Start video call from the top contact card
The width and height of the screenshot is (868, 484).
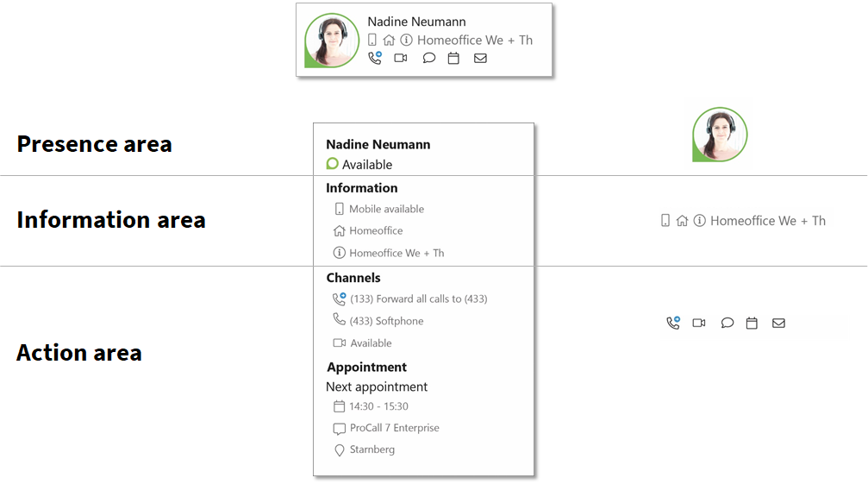tap(401, 58)
